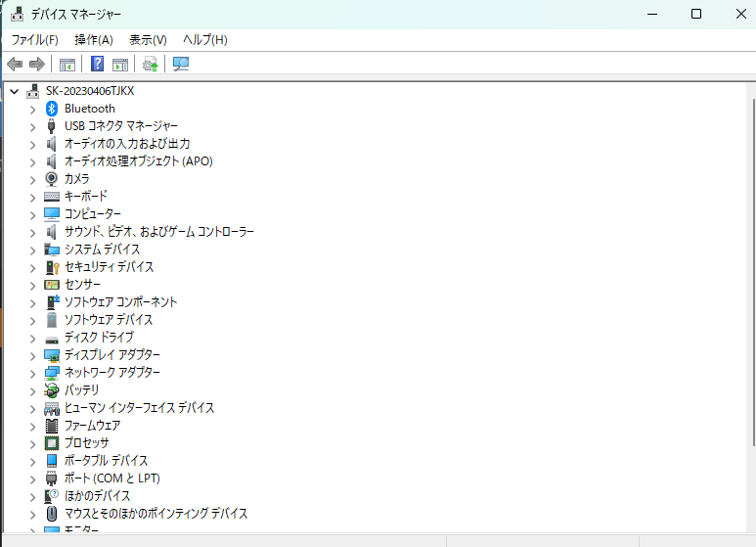The height and width of the screenshot is (547, 756).
Task: Click the ほかのデバイス unknown-device icon
Action: [51, 496]
